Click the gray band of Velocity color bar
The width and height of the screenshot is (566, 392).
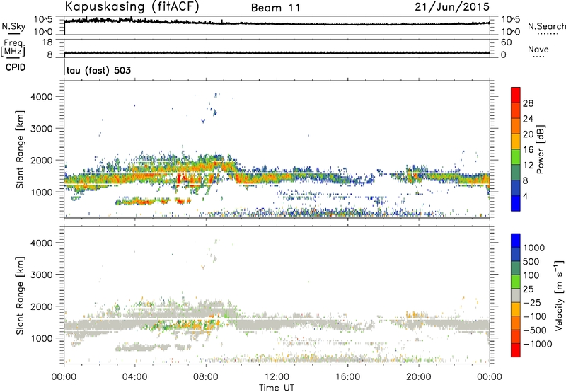(516, 295)
